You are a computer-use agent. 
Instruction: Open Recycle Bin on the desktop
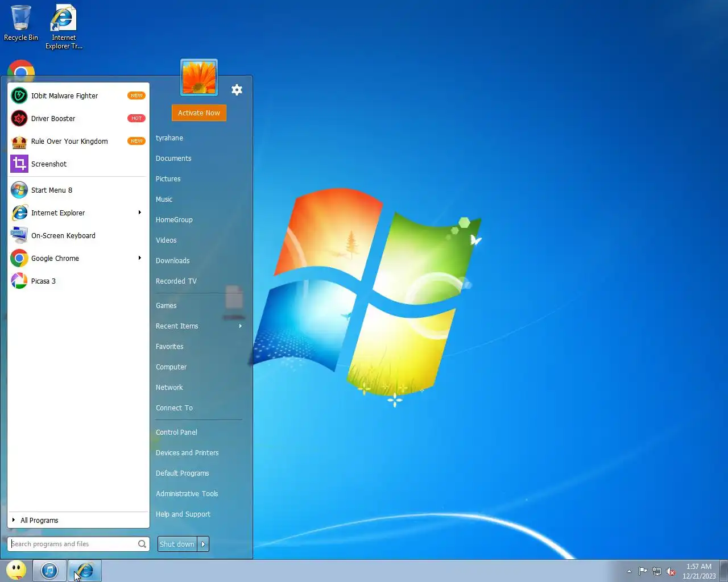click(21, 23)
